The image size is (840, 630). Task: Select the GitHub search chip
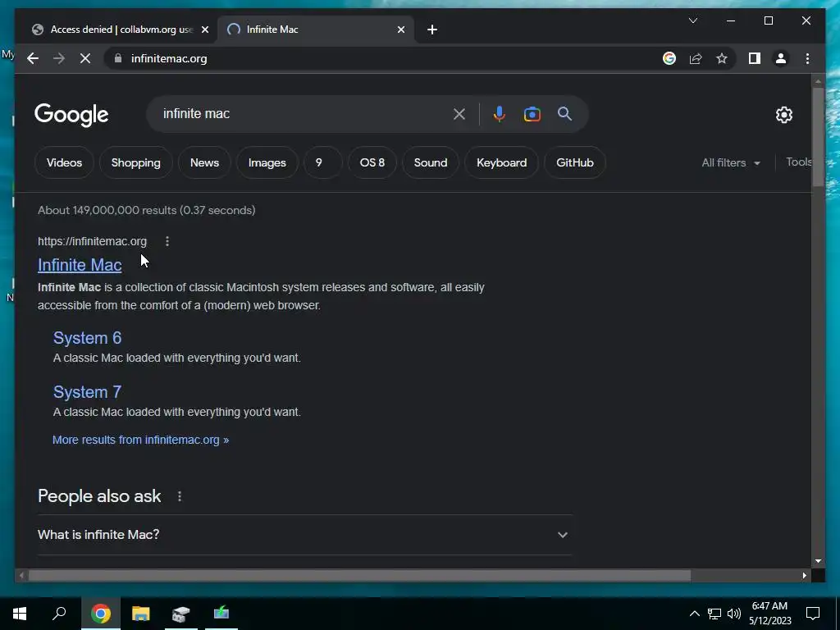coord(575,163)
